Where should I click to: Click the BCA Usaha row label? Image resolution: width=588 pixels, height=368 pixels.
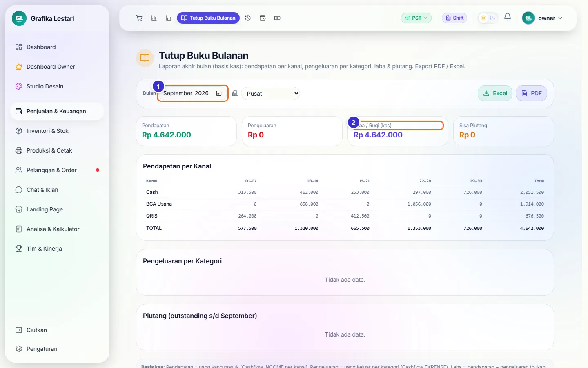[159, 204]
